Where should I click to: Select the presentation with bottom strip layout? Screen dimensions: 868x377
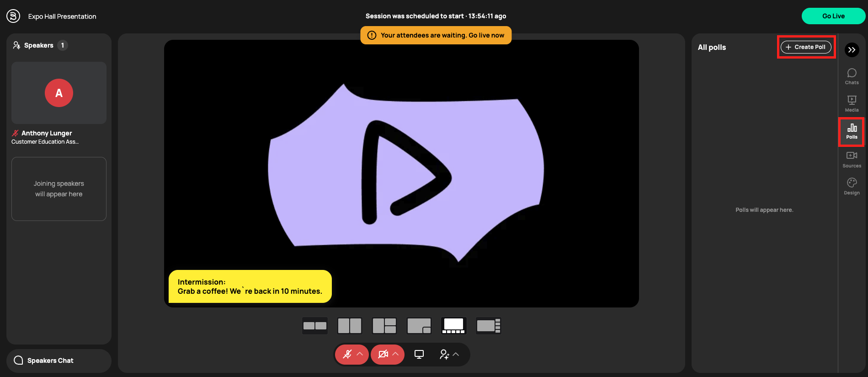(x=453, y=326)
